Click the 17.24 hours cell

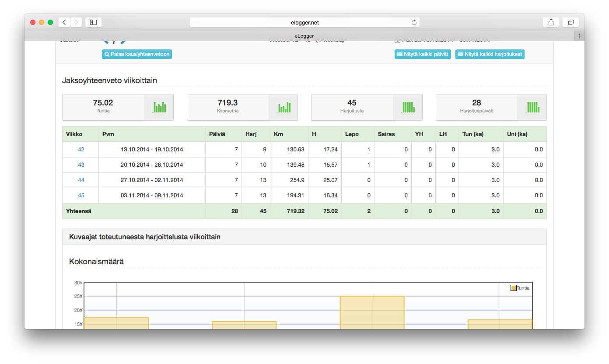tap(325, 150)
